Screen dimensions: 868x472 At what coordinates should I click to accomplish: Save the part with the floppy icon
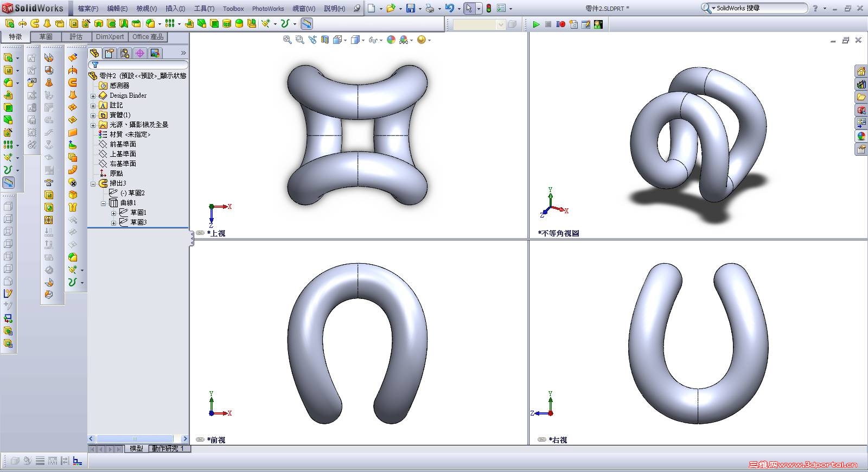click(x=411, y=8)
